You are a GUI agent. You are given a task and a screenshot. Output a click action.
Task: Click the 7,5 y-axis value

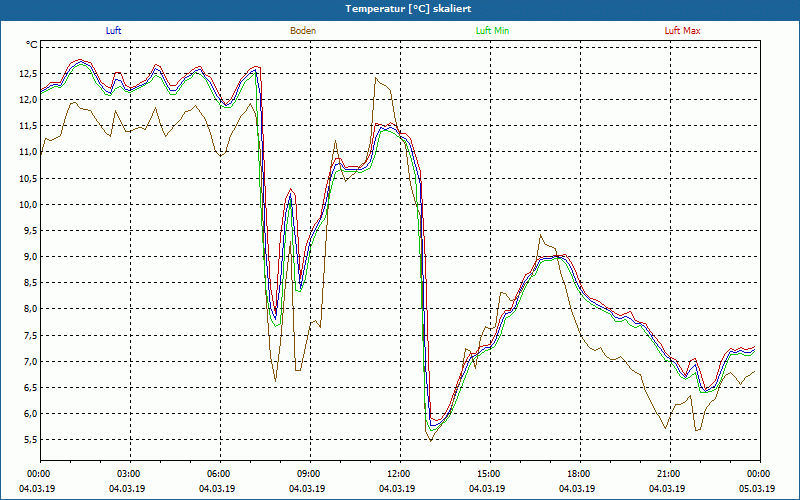click(30, 335)
